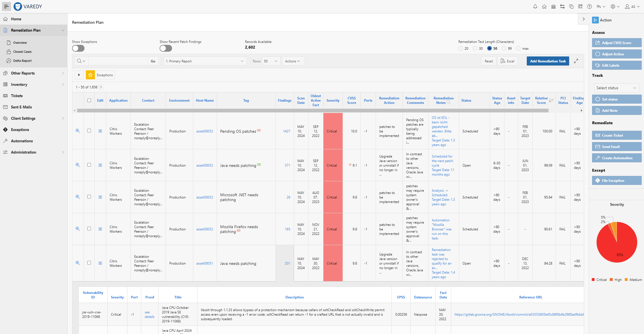
Task: Click the Action panel play icon
Action: click(x=595, y=20)
